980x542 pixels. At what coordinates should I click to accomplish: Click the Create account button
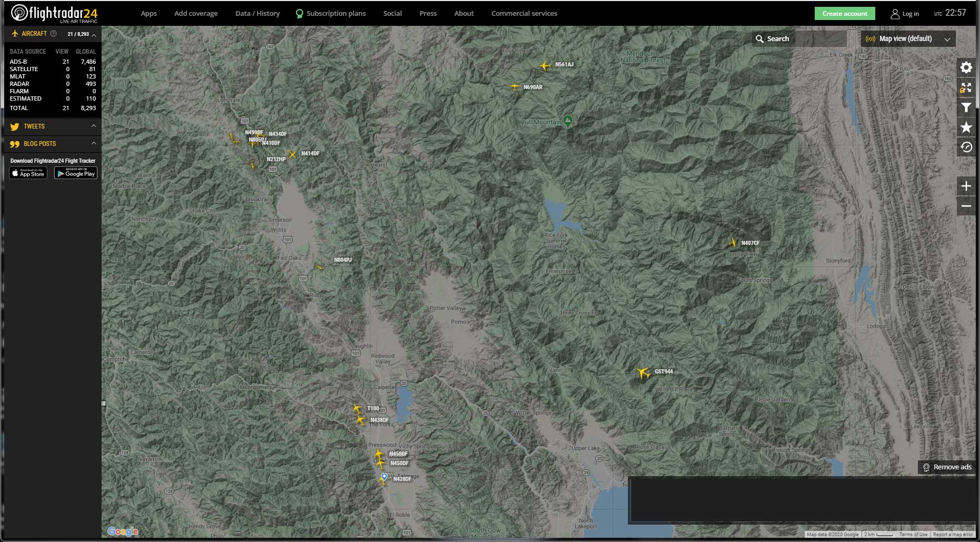[x=844, y=14]
